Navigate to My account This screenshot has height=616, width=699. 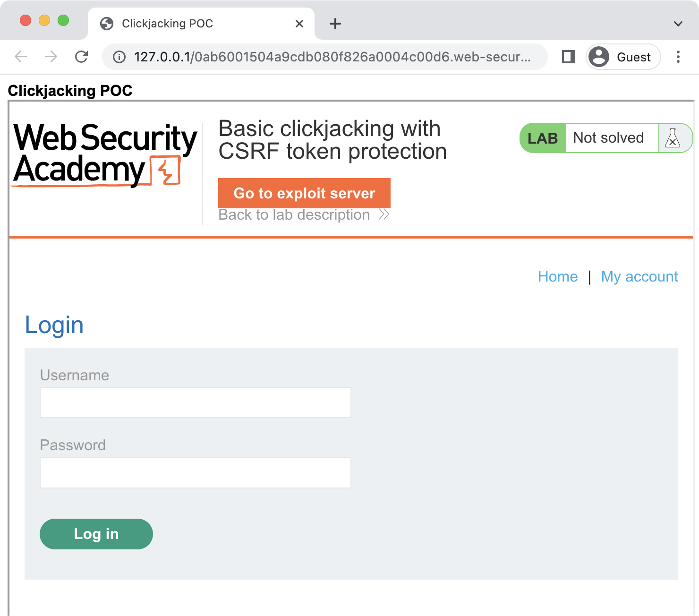pos(639,276)
